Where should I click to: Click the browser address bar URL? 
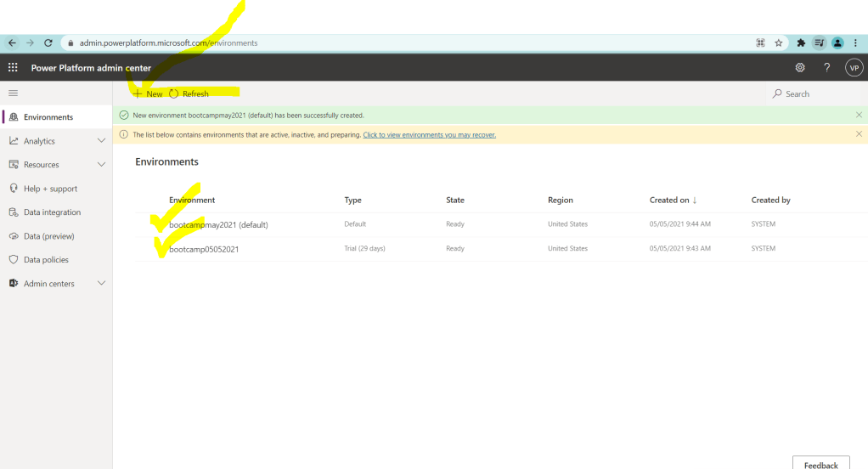pos(168,42)
